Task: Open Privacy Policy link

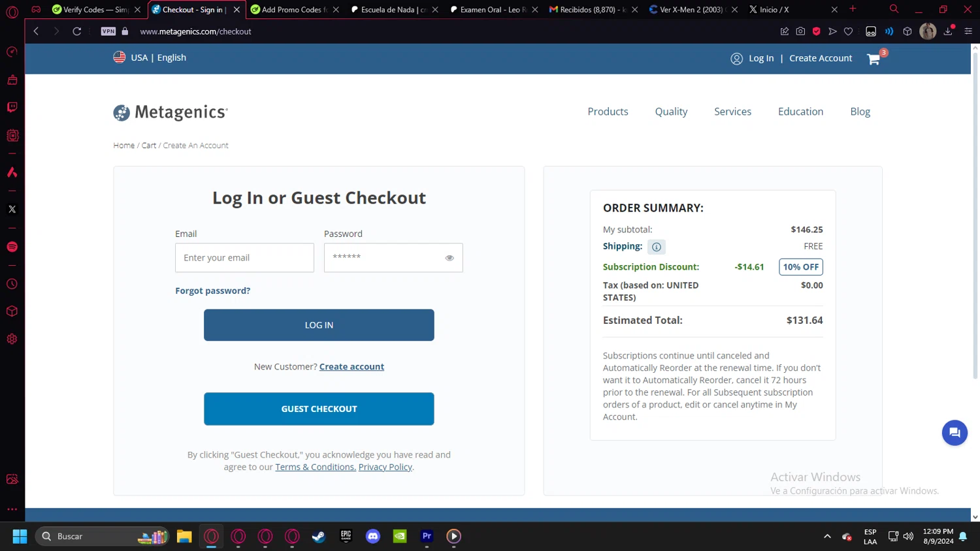Action: pos(385,467)
